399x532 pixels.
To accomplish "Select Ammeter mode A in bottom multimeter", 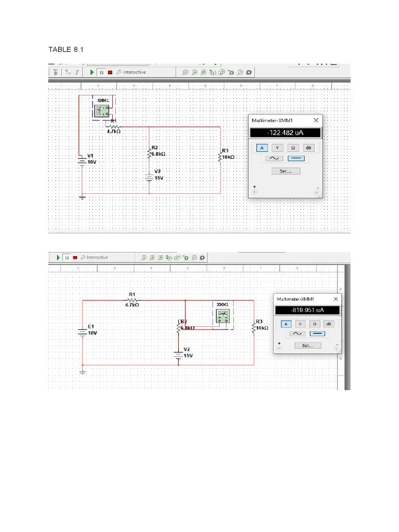I will point(286,324).
